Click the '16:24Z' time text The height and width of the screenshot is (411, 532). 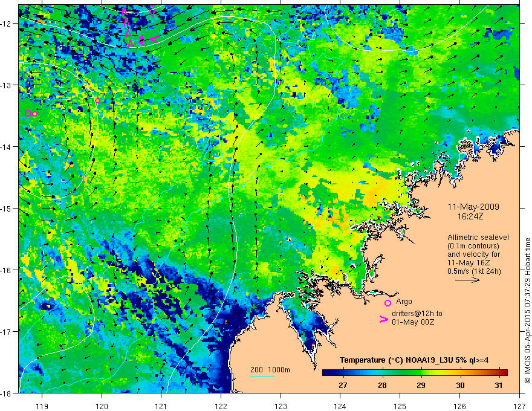(470, 216)
